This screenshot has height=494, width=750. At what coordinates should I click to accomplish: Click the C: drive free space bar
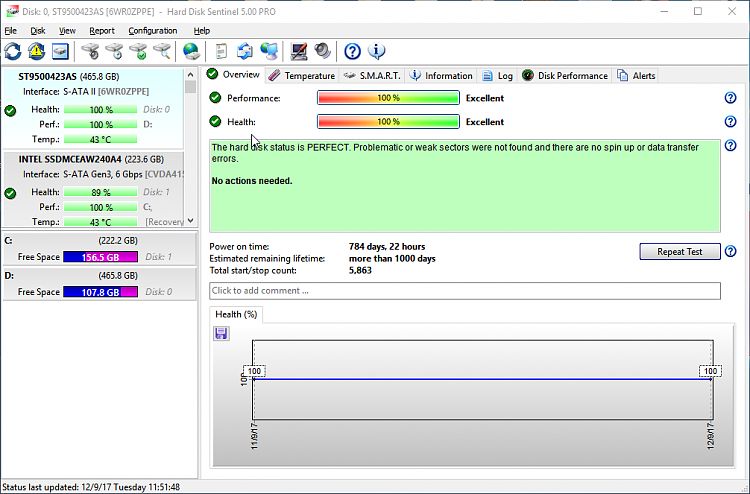click(101, 257)
